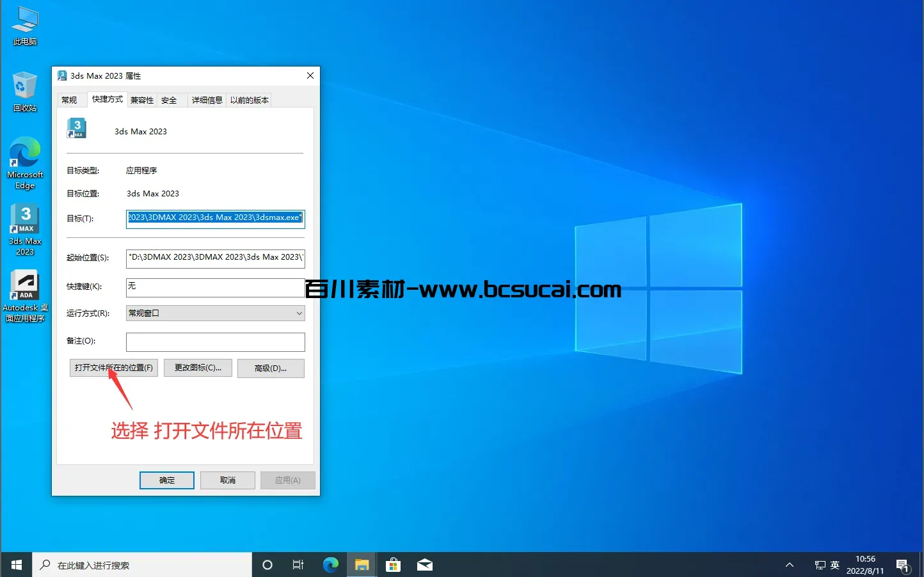
Task: Dismiss the dialog with 取消
Action: [x=228, y=480]
